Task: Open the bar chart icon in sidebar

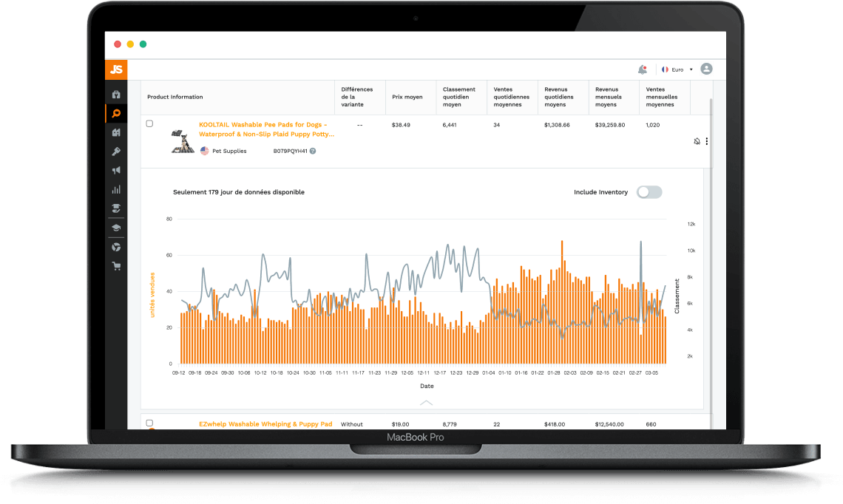Action: point(116,189)
